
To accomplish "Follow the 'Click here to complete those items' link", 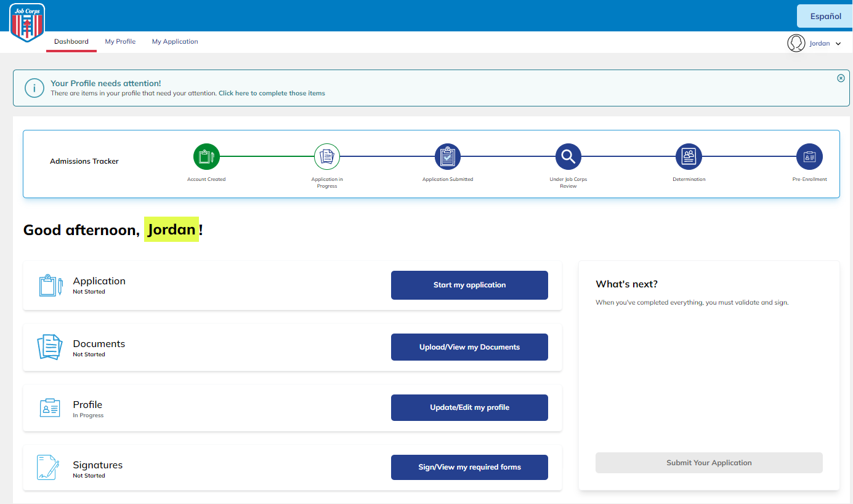I will coord(272,94).
